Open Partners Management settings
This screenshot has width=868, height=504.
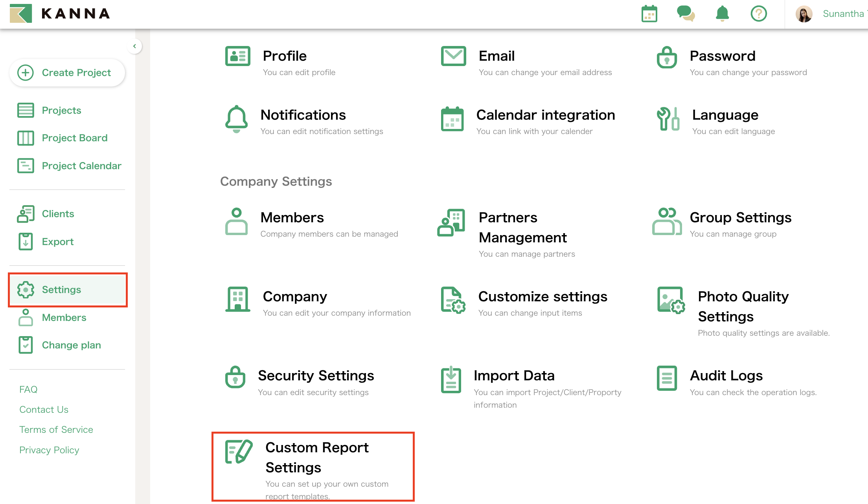pyautogui.click(x=523, y=227)
